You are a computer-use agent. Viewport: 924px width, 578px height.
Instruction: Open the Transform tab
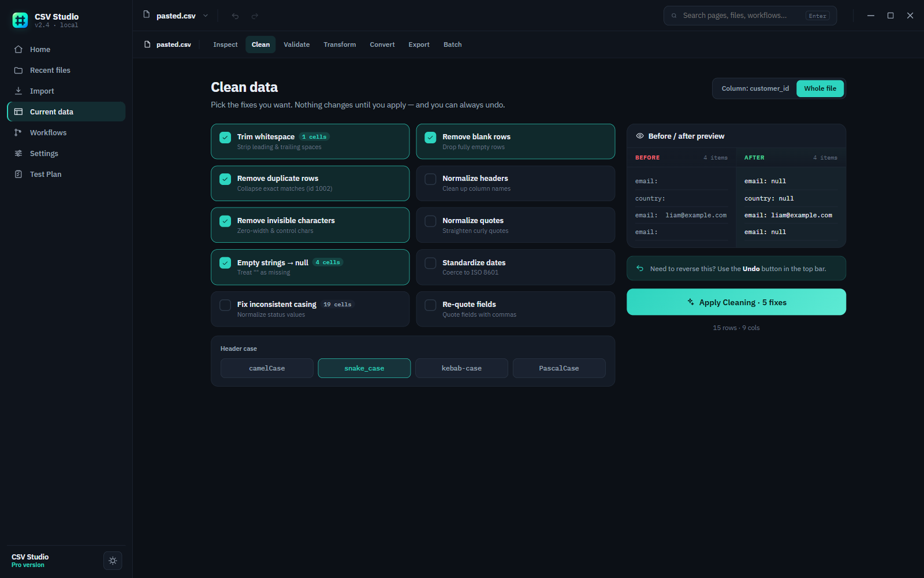point(340,45)
